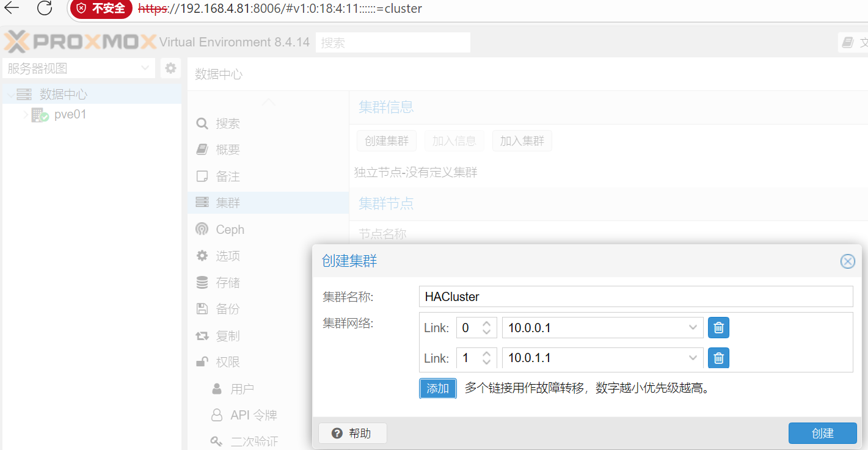Viewport: 868px width, 450px height.
Task: Click the 集群名称 input field
Action: [x=635, y=297]
